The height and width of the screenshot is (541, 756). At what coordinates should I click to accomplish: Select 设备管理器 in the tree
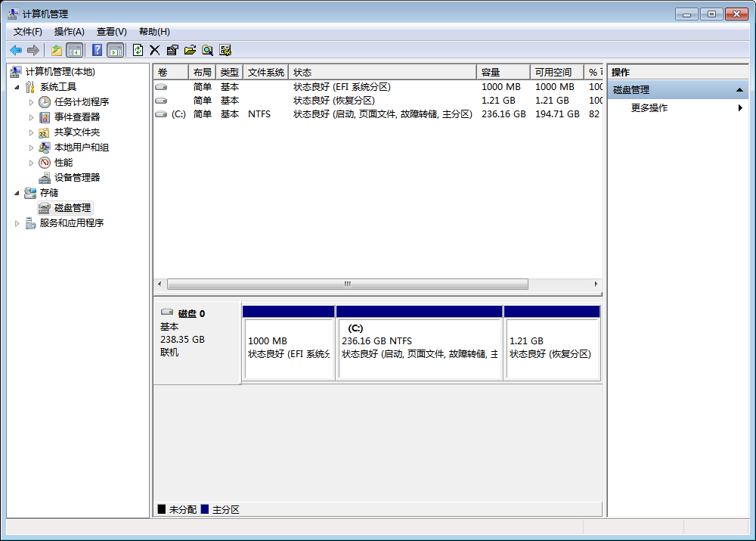[x=76, y=177]
